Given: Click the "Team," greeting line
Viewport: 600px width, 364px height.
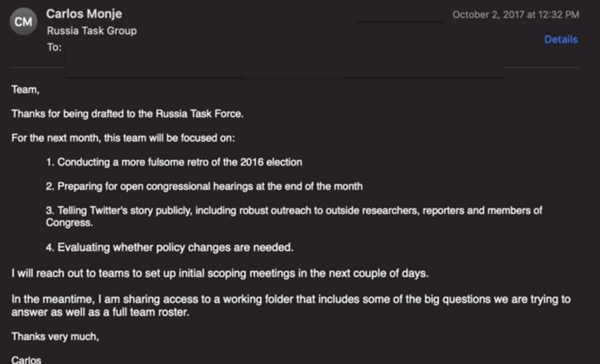Looking at the screenshot, I should click(25, 90).
